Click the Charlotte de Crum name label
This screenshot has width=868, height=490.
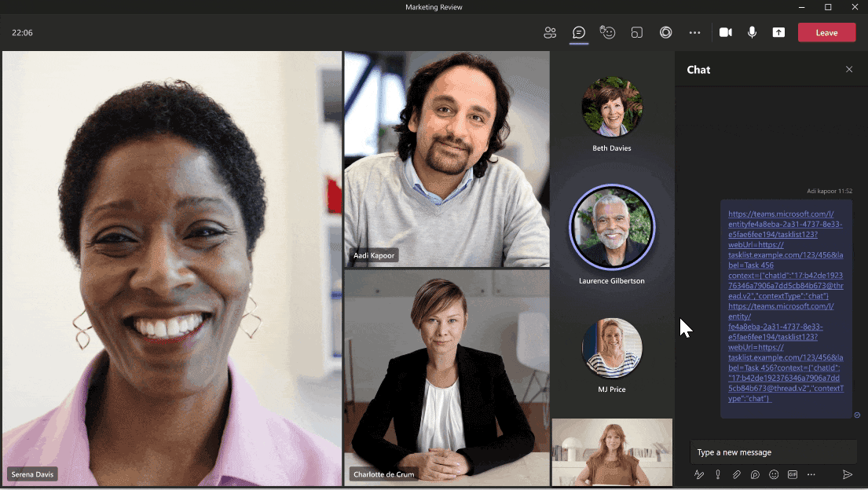pyautogui.click(x=383, y=474)
